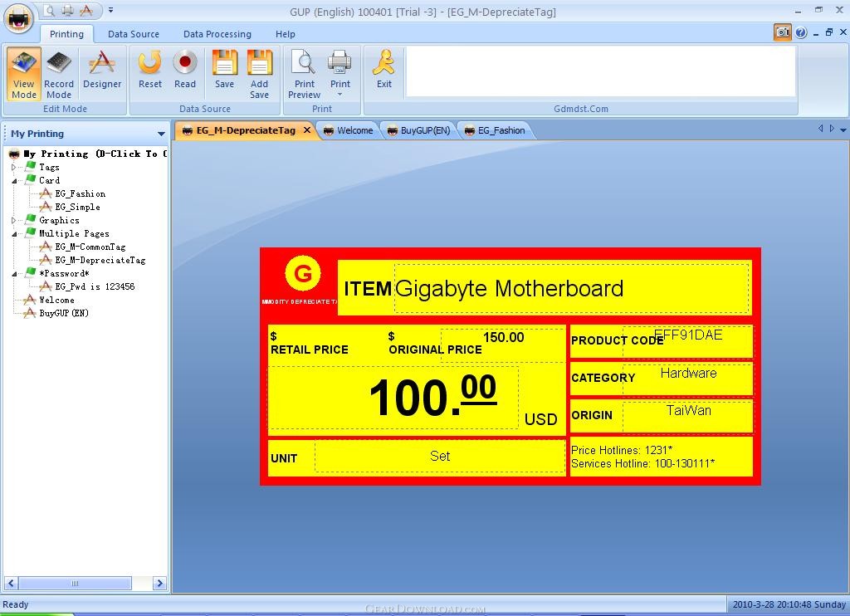Collapse the Card folder
Image resolution: width=850 pixels, height=616 pixels.
[x=13, y=181]
